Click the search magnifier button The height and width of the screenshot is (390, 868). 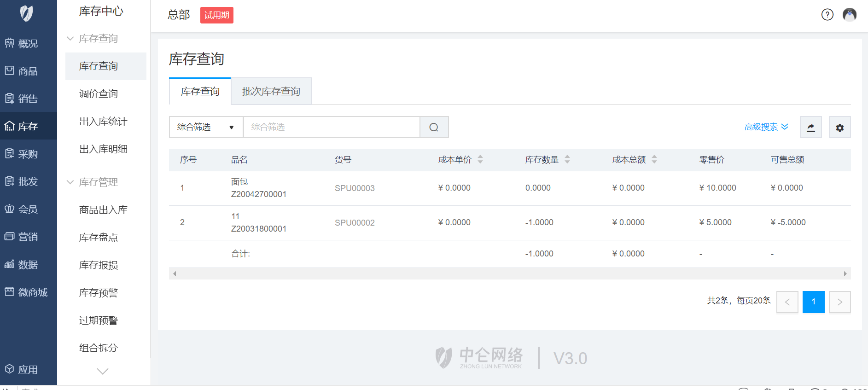pyautogui.click(x=434, y=127)
